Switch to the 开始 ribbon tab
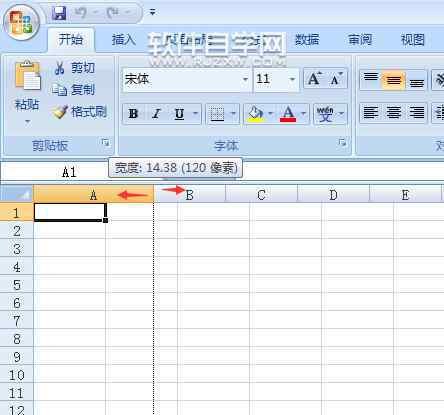444x415 pixels. pyautogui.click(x=71, y=40)
